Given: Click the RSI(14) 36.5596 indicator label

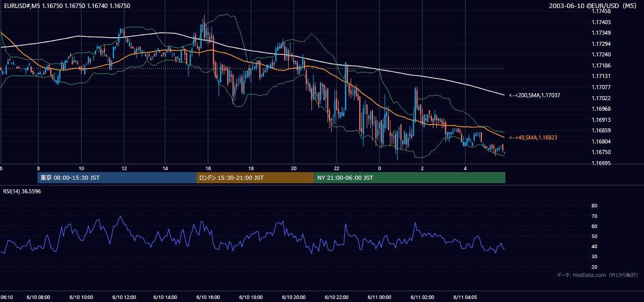Looking at the screenshot, I should click(22, 191).
